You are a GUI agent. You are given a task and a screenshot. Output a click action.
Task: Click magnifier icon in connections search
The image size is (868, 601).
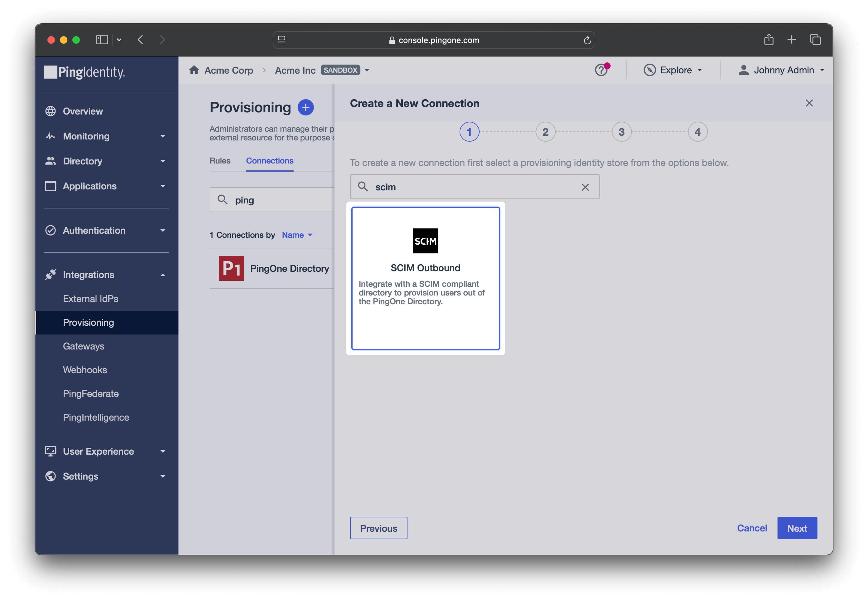point(222,200)
